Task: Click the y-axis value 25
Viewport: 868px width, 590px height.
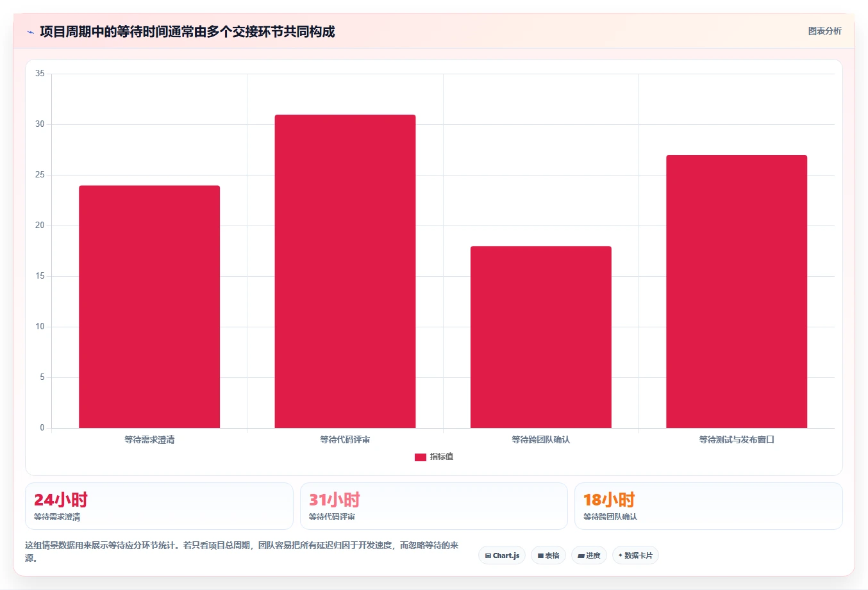Action: coord(40,175)
